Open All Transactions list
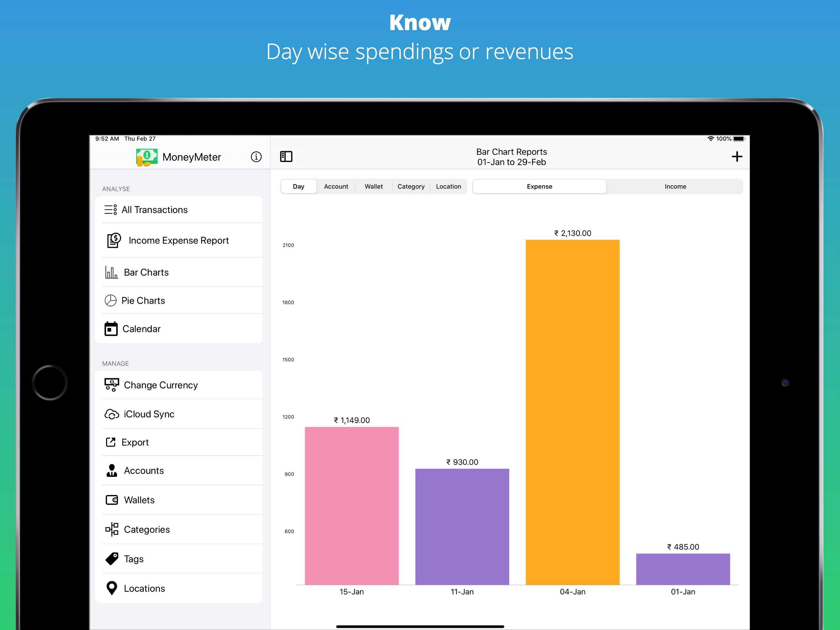Viewport: 840px width, 630px height. tap(154, 210)
